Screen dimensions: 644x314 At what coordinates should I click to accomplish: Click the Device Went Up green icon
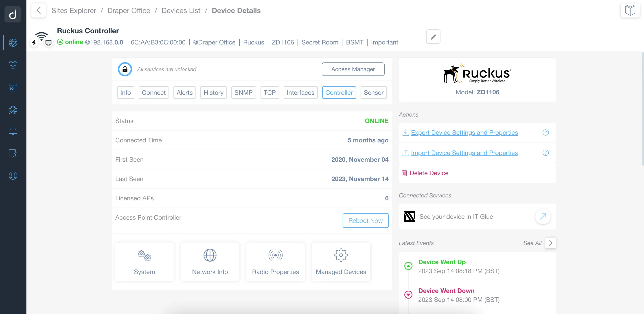click(x=408, y=266)
